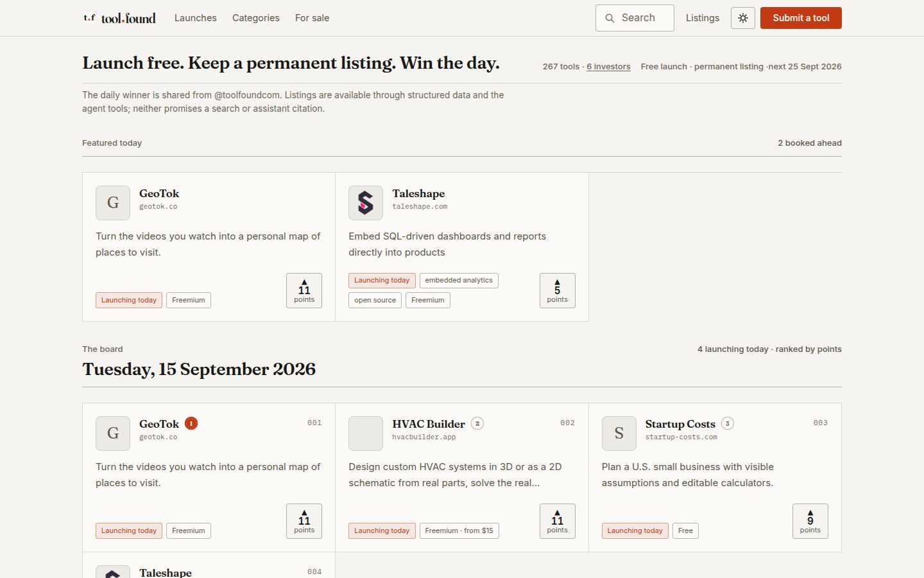924x578 pixels.
Task: Open the Categories menu item
Action: point(256,18)
